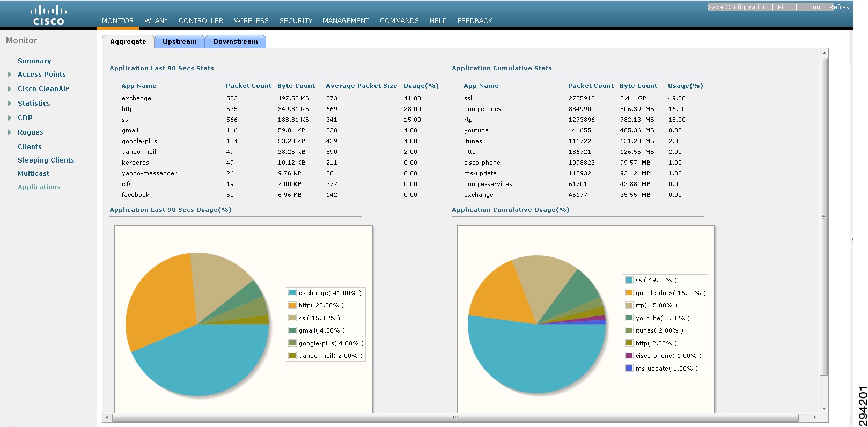The height and width of the screenshot is (427, 868).
Task: Click the horizontal scrollbar thumb
Action: (455, 417)
